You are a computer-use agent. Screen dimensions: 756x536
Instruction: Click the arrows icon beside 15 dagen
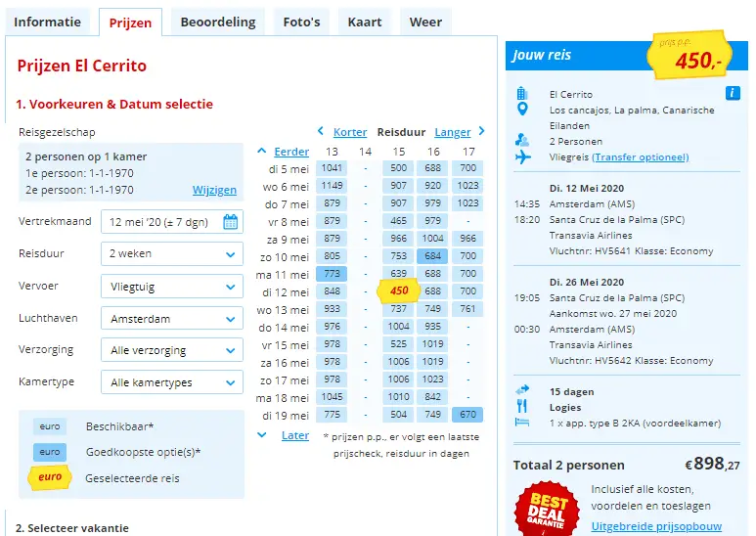(x=522, y=389)
